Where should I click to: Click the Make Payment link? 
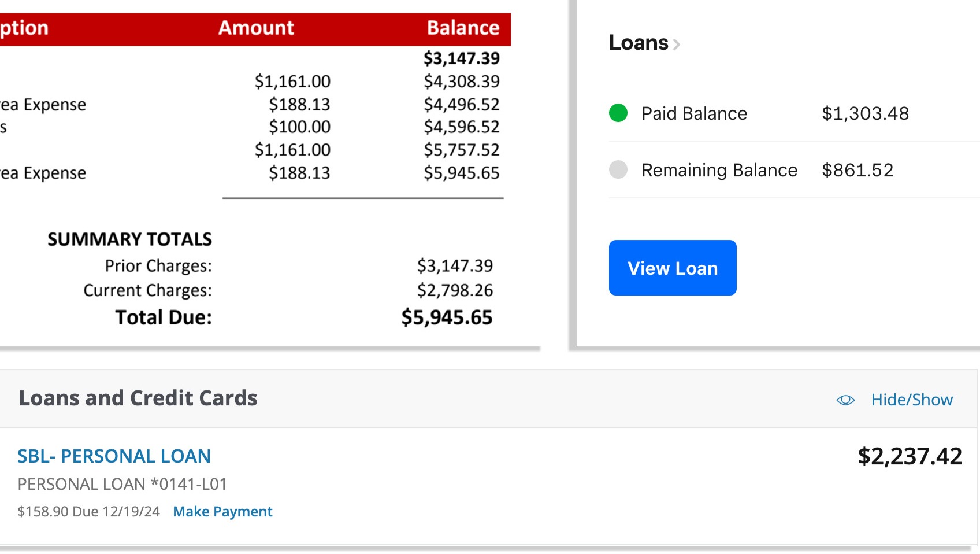(x=222, y=512)
